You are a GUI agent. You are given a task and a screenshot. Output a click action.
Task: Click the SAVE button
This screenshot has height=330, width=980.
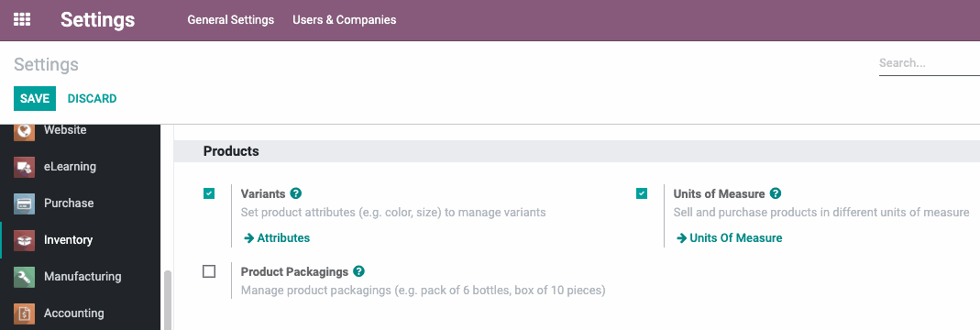point(35,99)
